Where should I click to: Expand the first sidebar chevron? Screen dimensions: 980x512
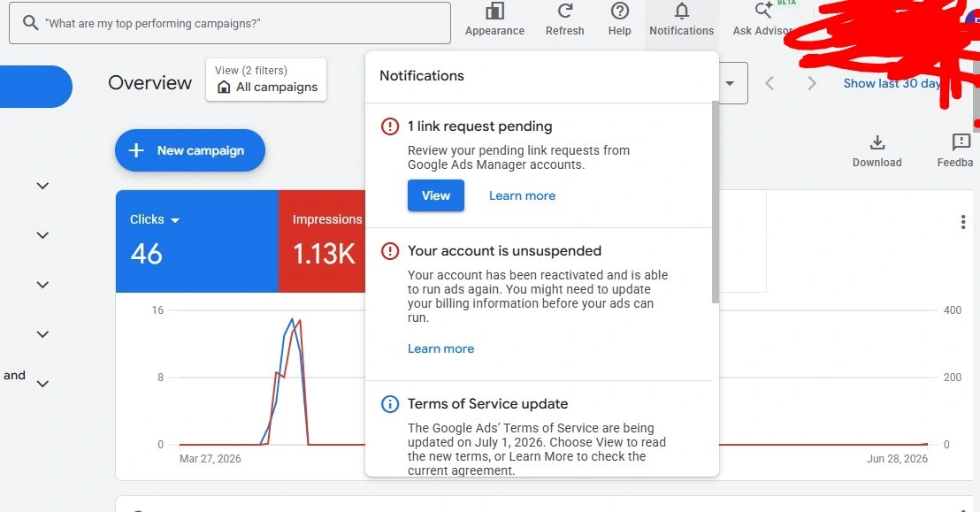42,186
